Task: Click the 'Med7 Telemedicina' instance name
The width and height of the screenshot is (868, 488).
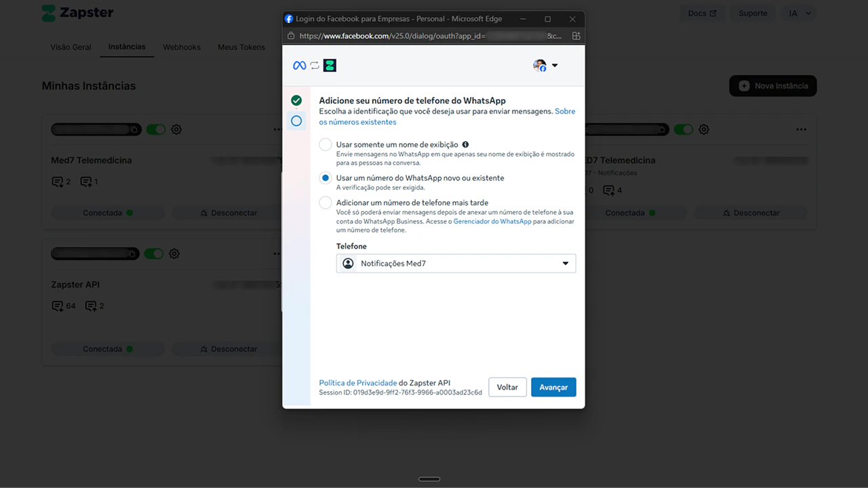Action: (x=92, y=161)
